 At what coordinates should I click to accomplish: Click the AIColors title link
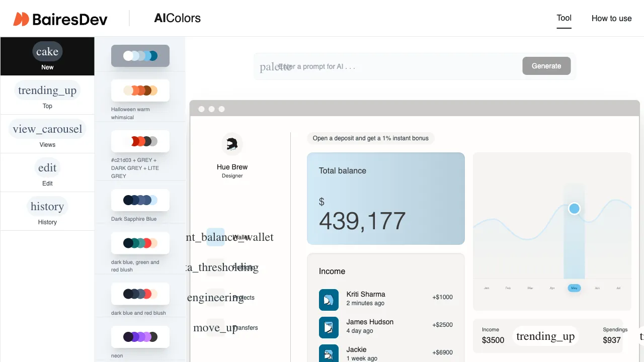[x=177, y=18]
